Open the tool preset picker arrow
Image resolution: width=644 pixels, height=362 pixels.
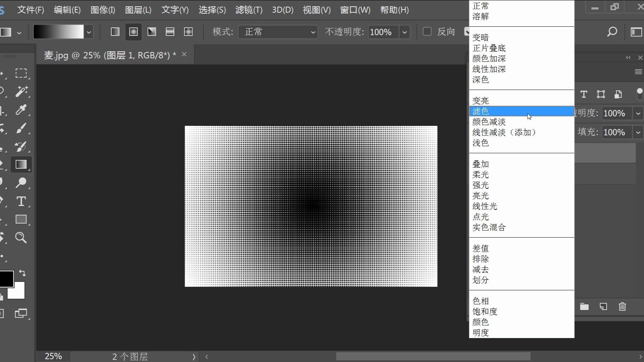[19, 33]
